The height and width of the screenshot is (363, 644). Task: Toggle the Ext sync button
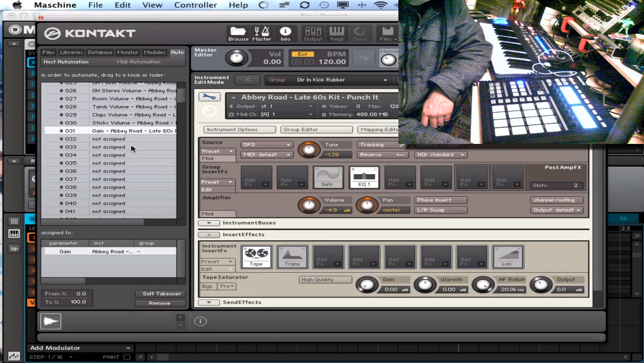point(303,54)
